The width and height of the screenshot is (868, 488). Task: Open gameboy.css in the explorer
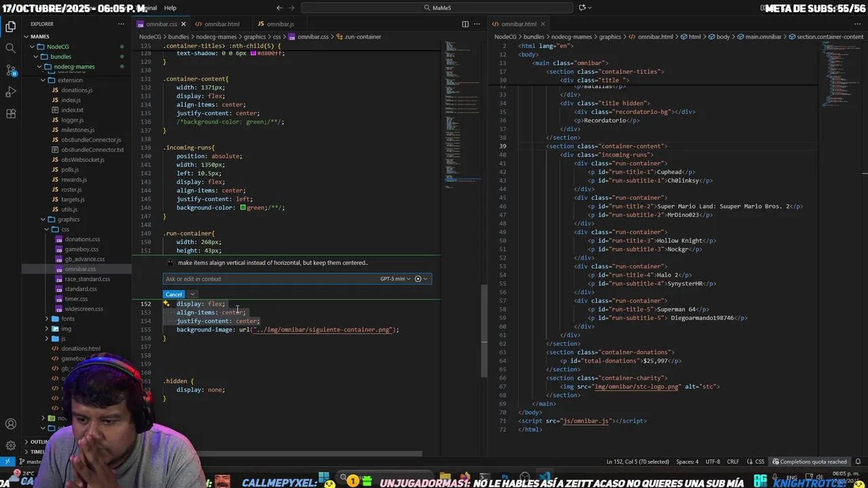click(81, 249)
